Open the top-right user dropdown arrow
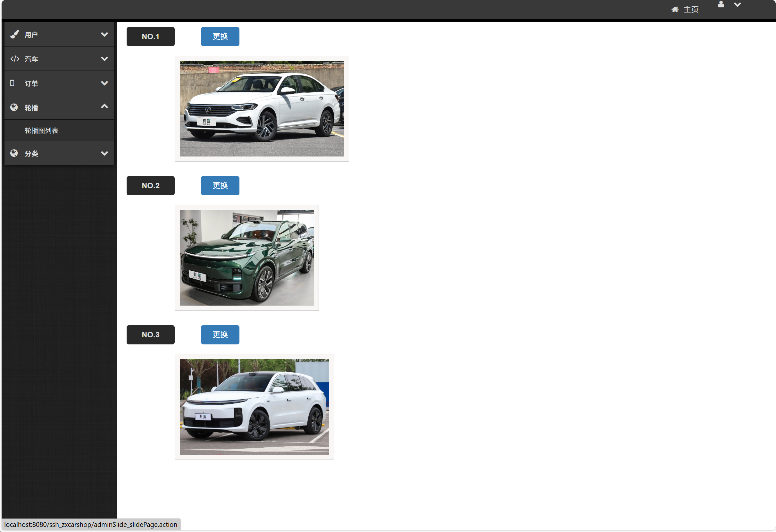776x532 pixels. [737, 5]
